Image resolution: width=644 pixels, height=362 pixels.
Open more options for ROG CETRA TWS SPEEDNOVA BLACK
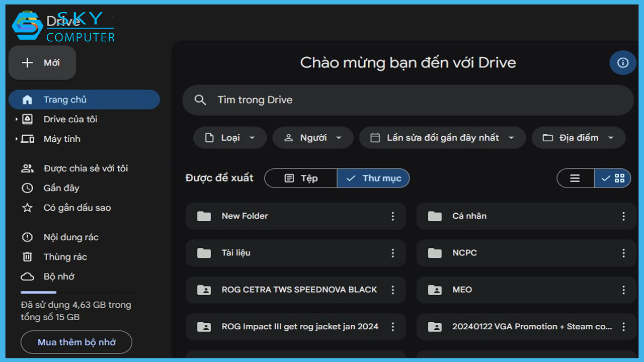393,290
